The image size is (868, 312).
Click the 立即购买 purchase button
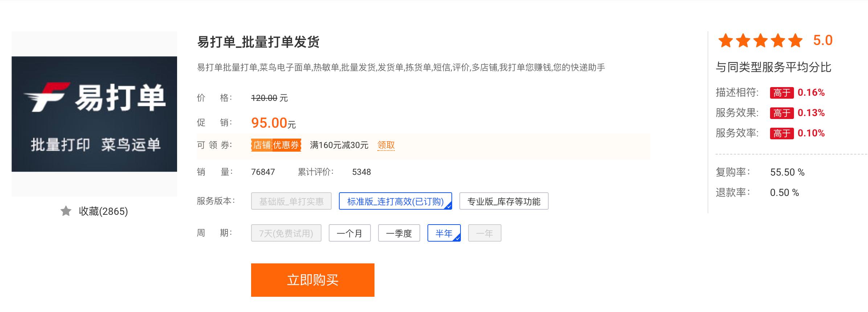point(313,280)
